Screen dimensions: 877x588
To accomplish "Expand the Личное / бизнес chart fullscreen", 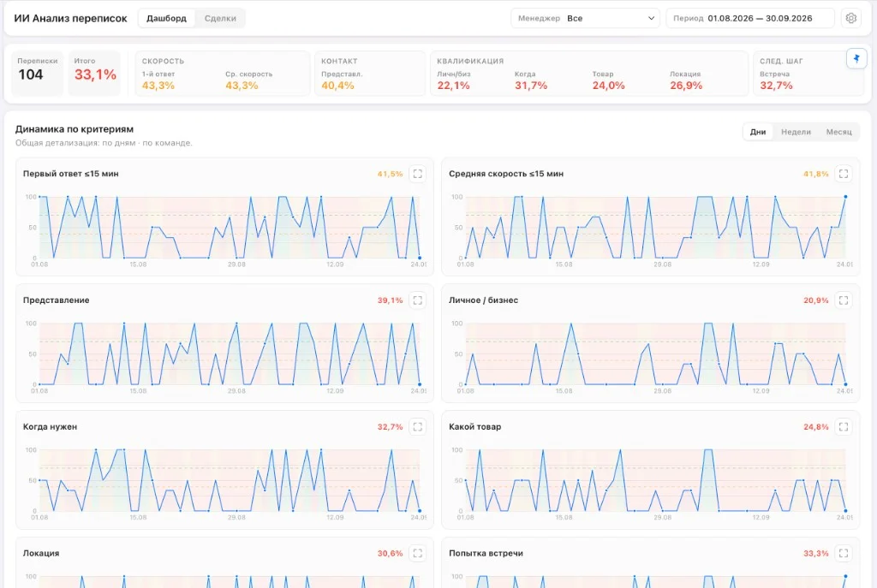I will (x=844, y=300).
